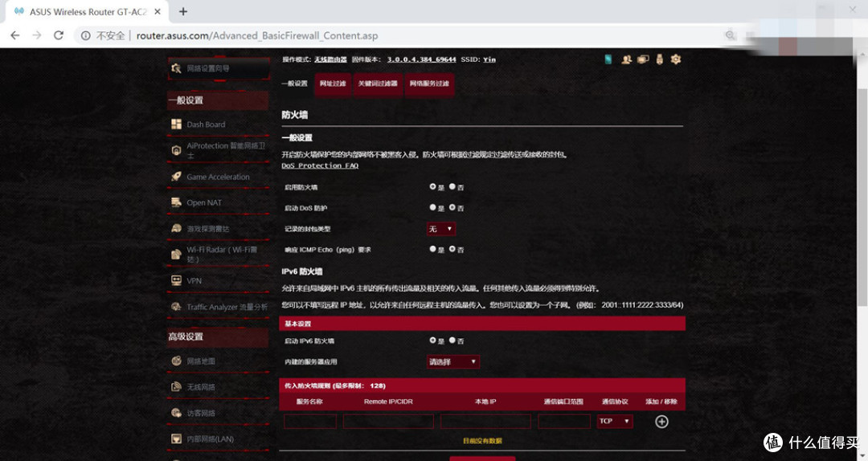Screen dimensions: 868x461
Task: Open the TCP protocol dropdown
Action: 615,421
